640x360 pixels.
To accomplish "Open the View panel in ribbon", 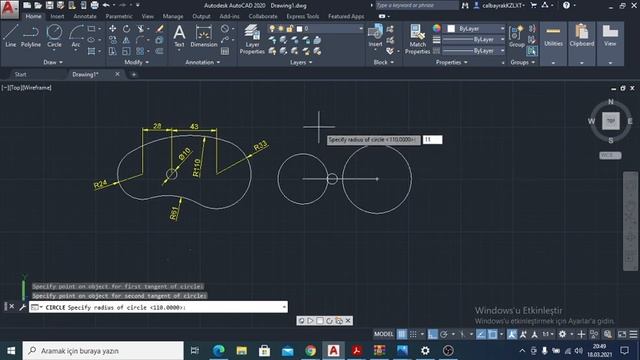I will click(610, 43).
